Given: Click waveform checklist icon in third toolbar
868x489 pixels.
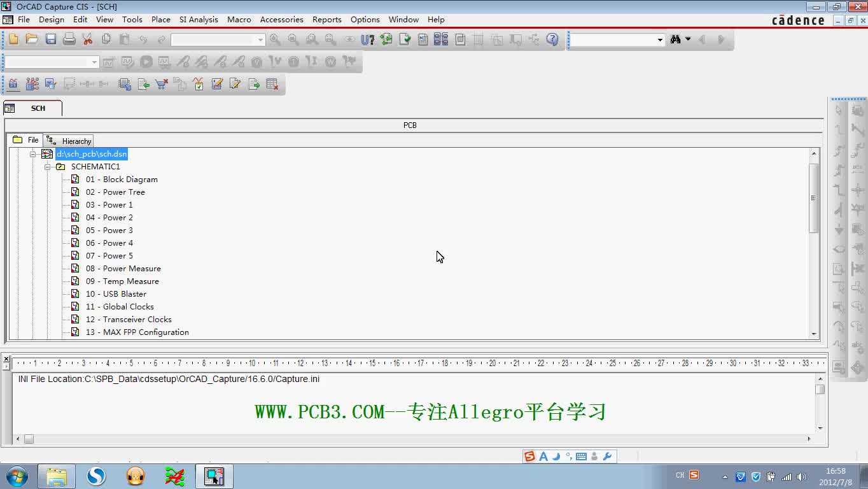Looking at the screenshot, I should pyautogui.click(x=199, y=84).
